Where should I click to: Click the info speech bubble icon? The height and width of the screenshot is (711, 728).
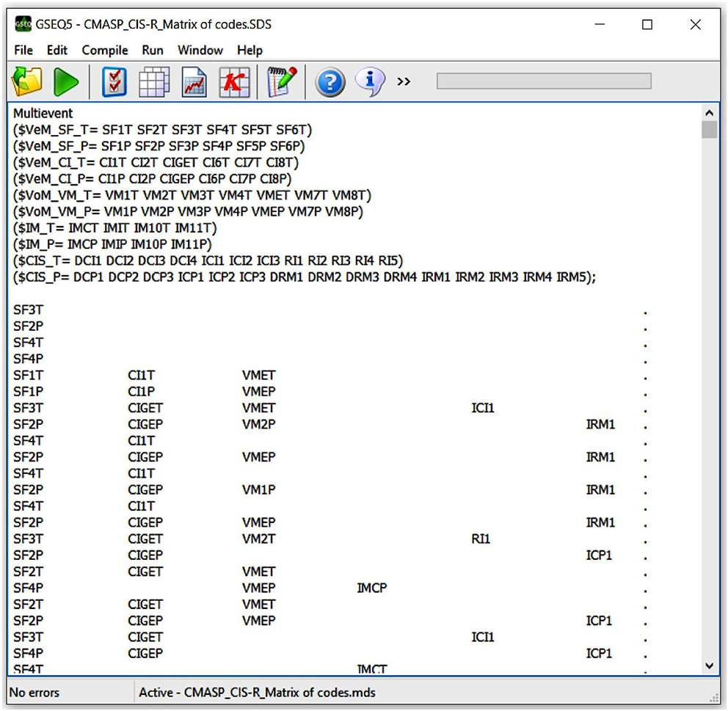coord(370,81)
